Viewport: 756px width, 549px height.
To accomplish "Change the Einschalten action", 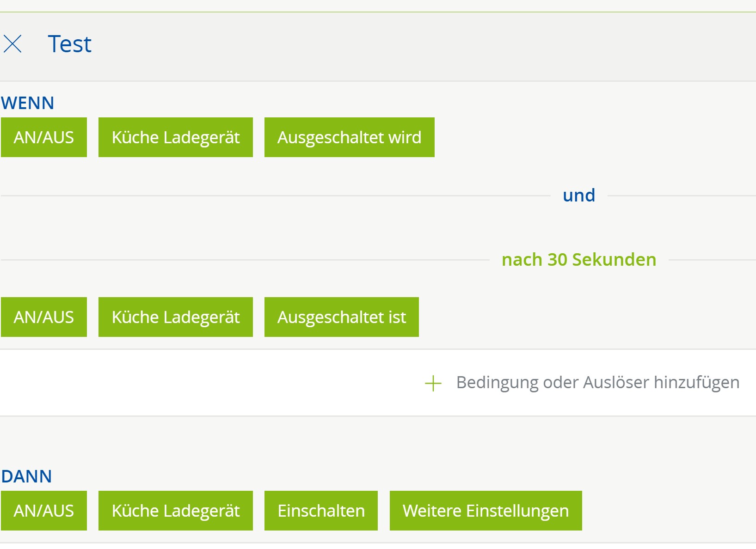I will (321, 511).
